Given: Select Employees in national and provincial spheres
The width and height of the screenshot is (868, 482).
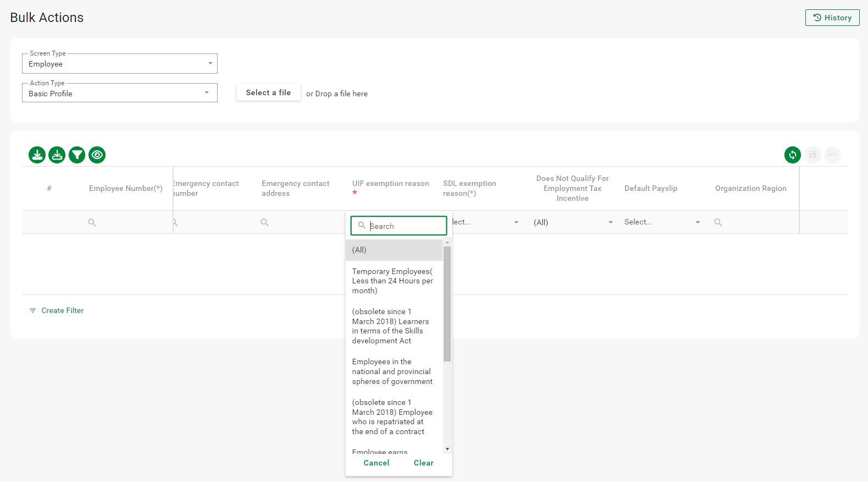Looking at the screenshot, I should pyautogui.click(x=392, y=371).
